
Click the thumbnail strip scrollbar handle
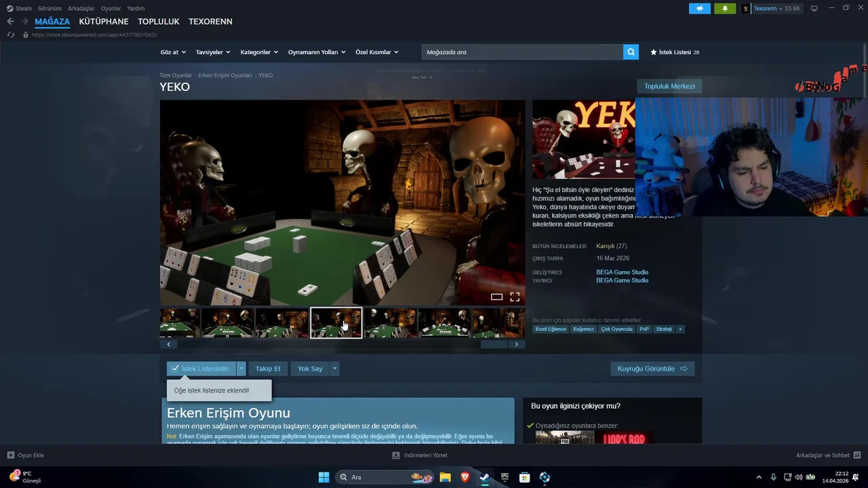coord(494,344)
